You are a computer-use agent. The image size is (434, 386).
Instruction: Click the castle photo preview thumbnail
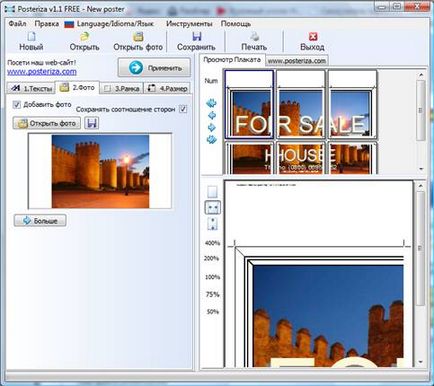100,171
